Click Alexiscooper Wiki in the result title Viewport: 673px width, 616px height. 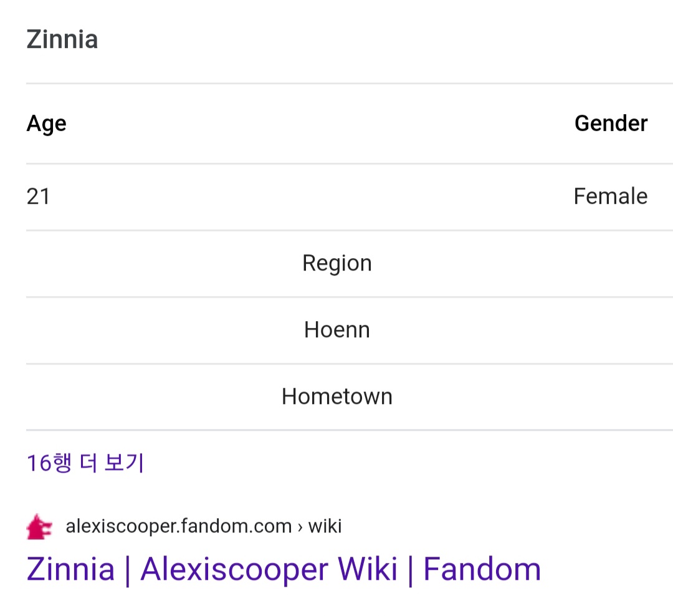coord(269,569)
